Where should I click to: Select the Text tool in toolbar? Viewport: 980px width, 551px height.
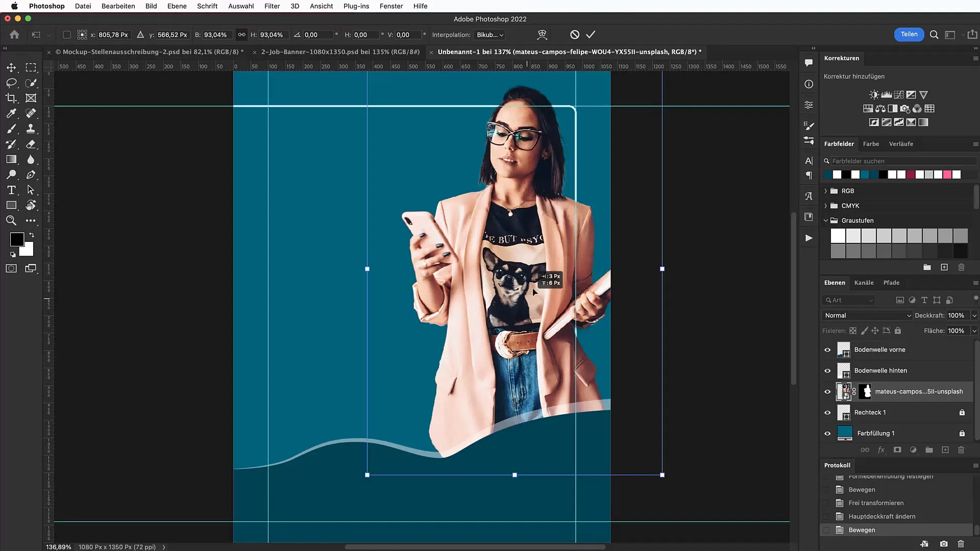point(11,191)
